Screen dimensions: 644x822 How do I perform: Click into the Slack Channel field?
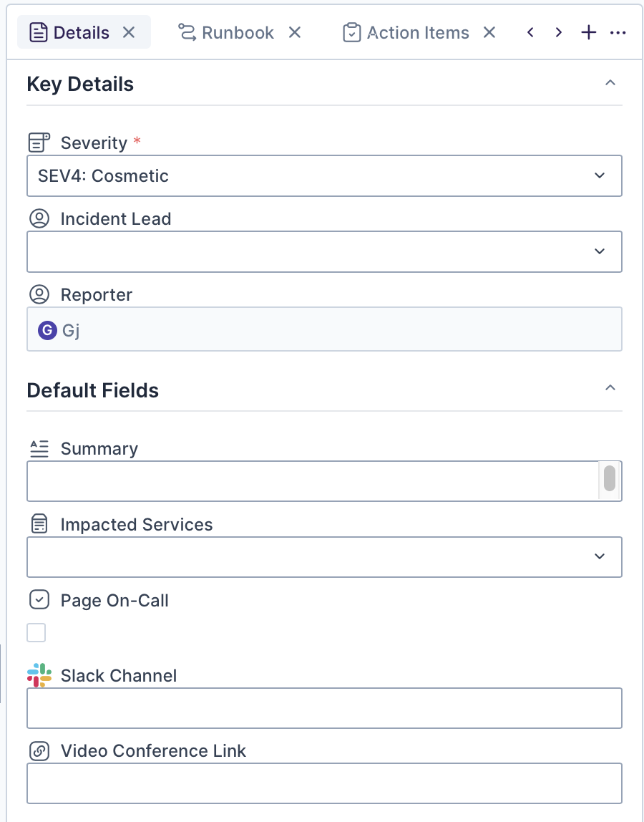click(x=324, y=708)
